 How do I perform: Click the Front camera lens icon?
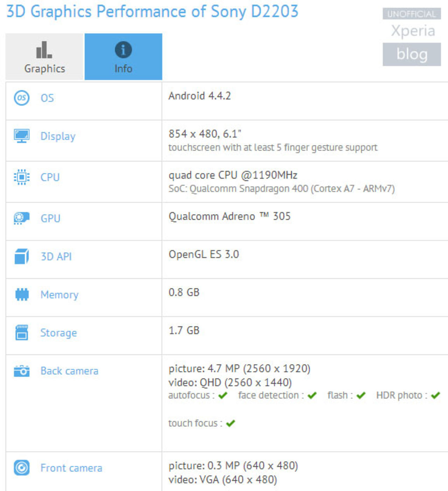tap(22, 468)
